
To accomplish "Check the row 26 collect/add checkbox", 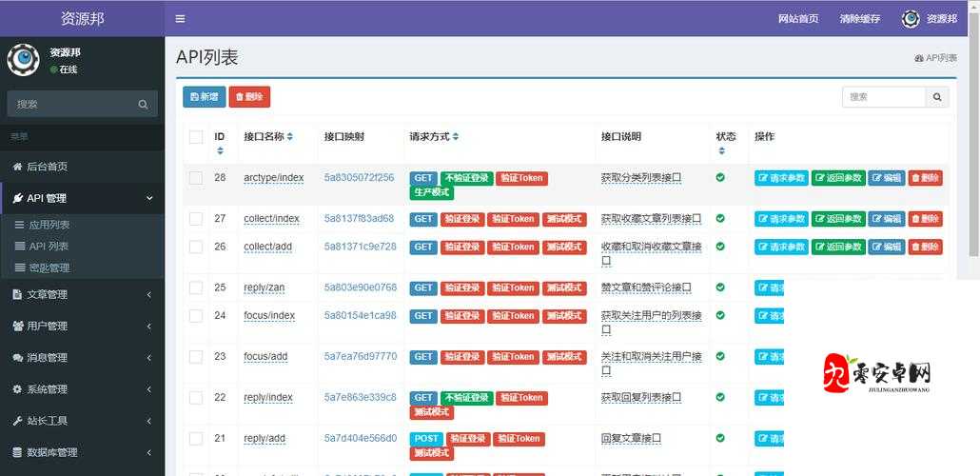I will click(x=196, y=247).
